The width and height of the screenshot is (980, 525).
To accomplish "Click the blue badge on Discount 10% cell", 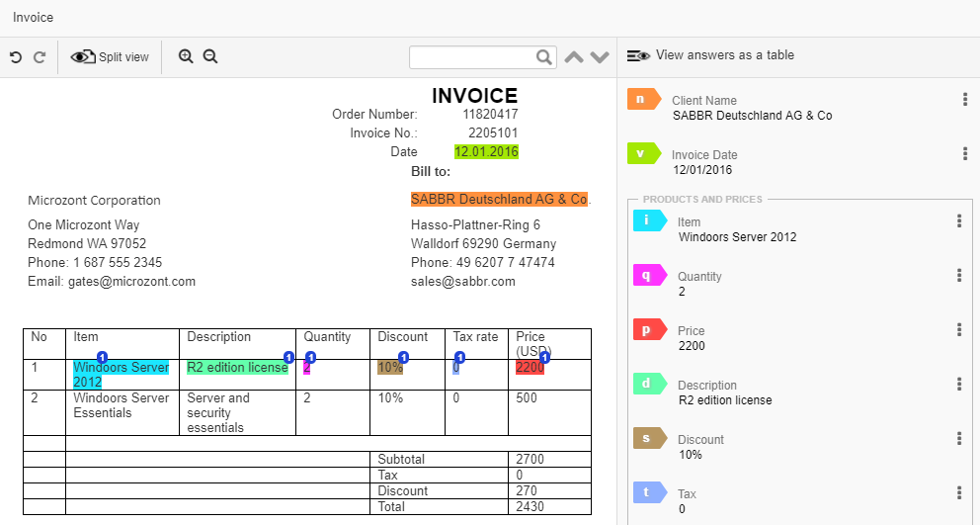I will (404, 358).
